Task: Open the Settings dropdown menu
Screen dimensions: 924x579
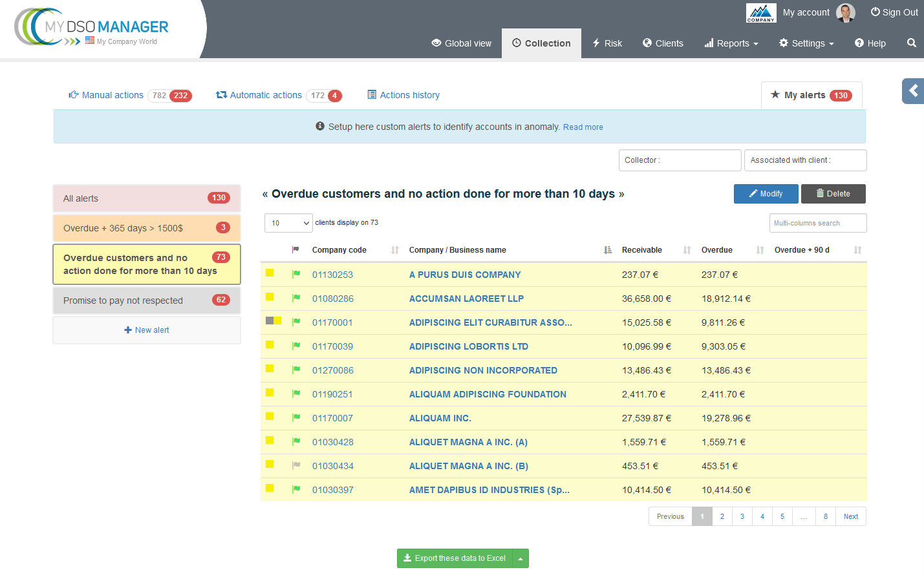Action: click(806, 43)
